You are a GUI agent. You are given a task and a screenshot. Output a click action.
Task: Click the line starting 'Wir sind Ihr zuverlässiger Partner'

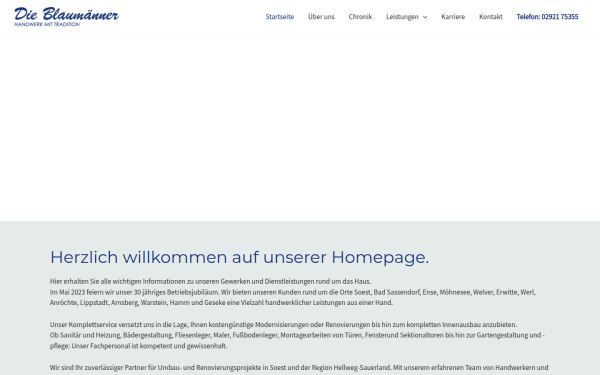coord(299,367)
